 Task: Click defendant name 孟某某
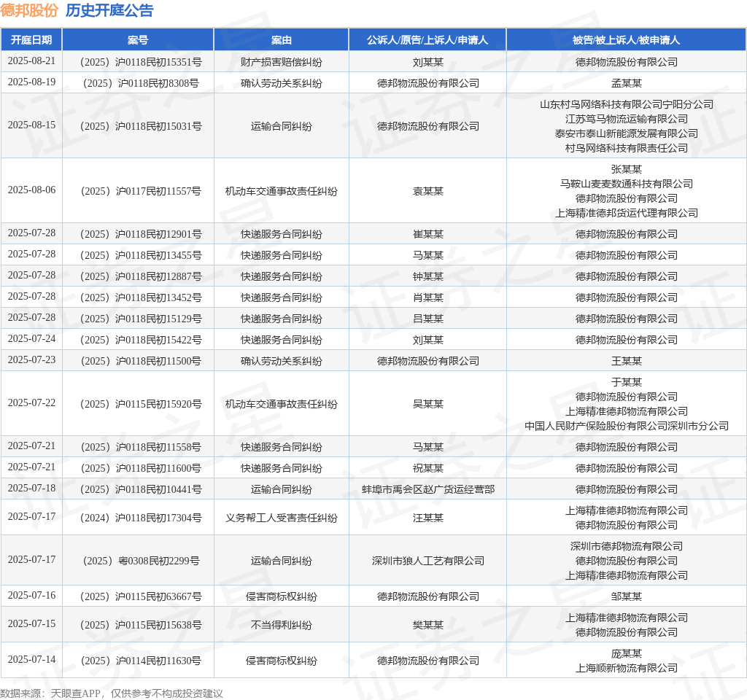627,83
